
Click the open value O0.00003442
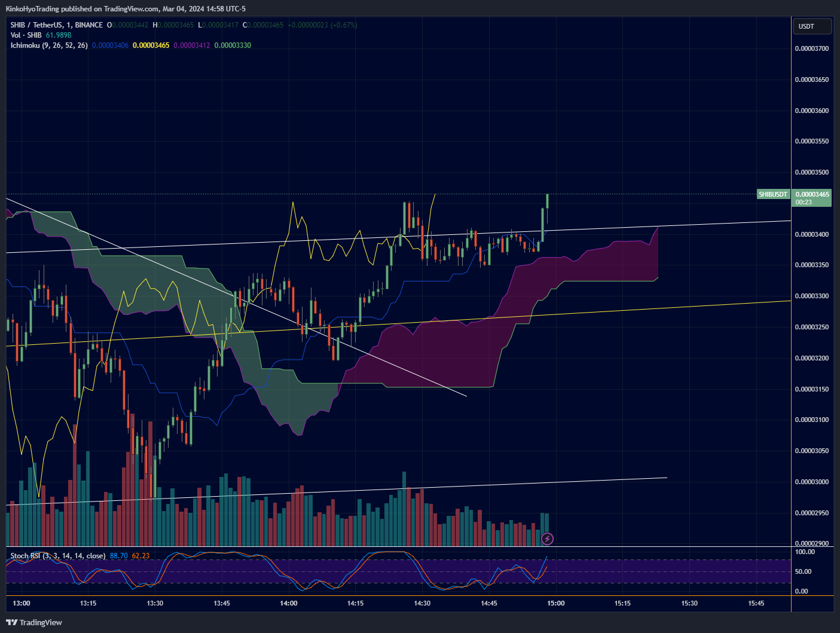127,25
